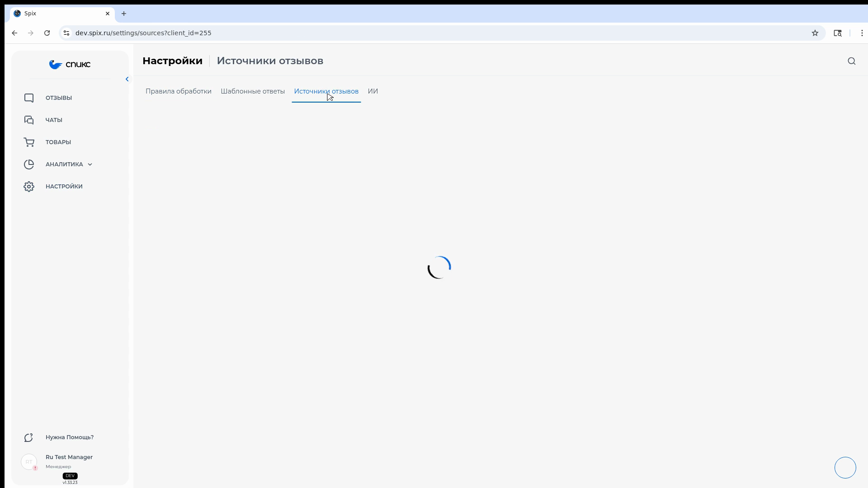
Task: Click the Аналитика pie chart icon
Action: click(x=29, y=164)
